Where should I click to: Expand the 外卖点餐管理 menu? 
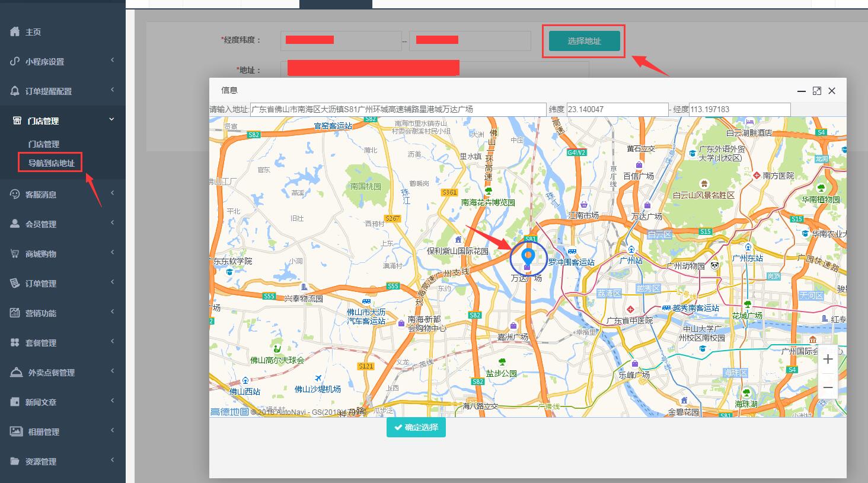point(111,371)
